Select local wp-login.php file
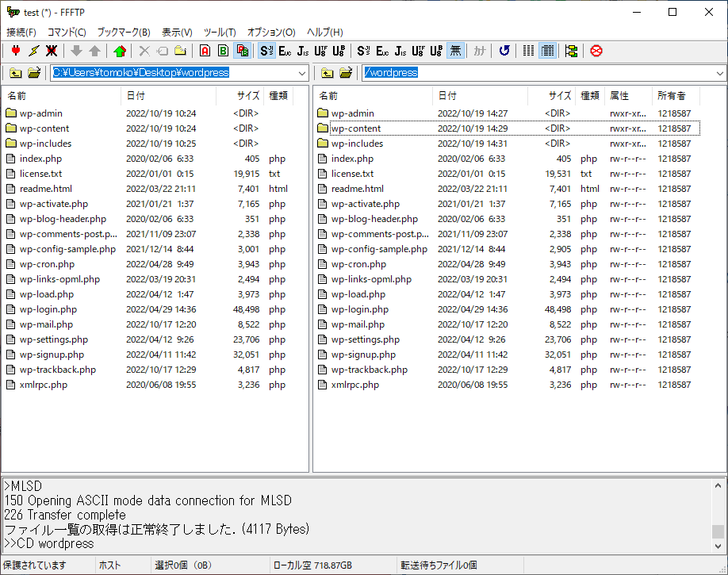 48,309
